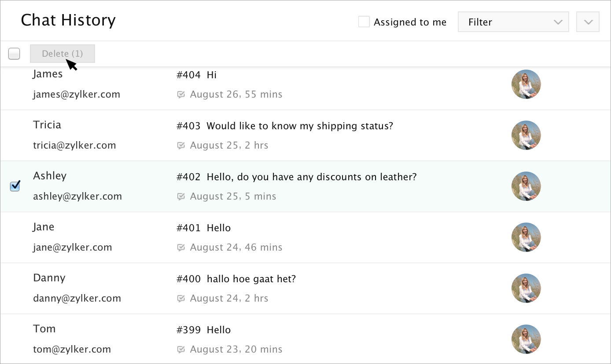Click email james@zylker.com
The image size is (611, 364).
76,95
